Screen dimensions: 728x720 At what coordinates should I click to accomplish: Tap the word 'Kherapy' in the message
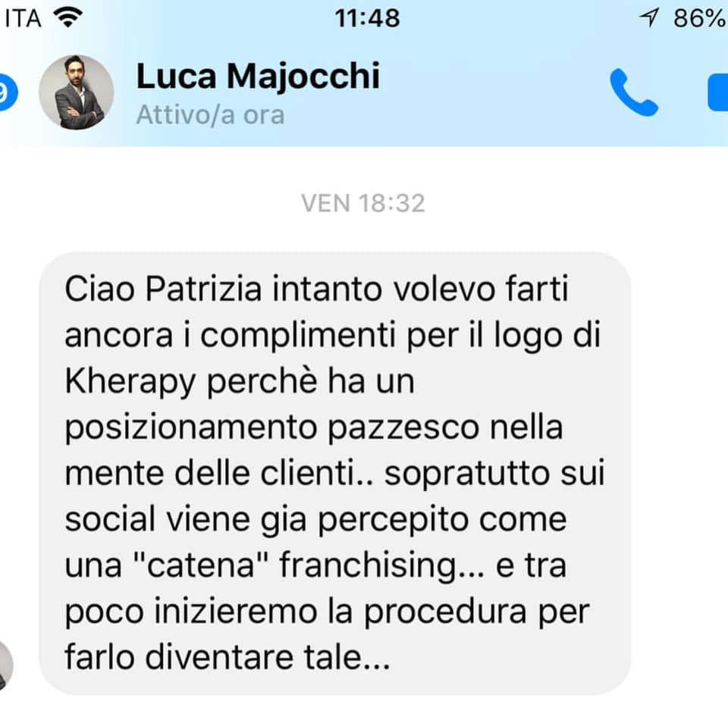click(x=130, y=382)
